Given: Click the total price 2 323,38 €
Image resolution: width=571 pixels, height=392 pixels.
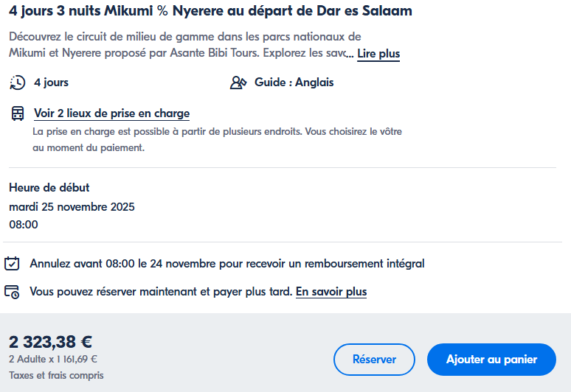Looking at the screenshot, I should 50,342.
